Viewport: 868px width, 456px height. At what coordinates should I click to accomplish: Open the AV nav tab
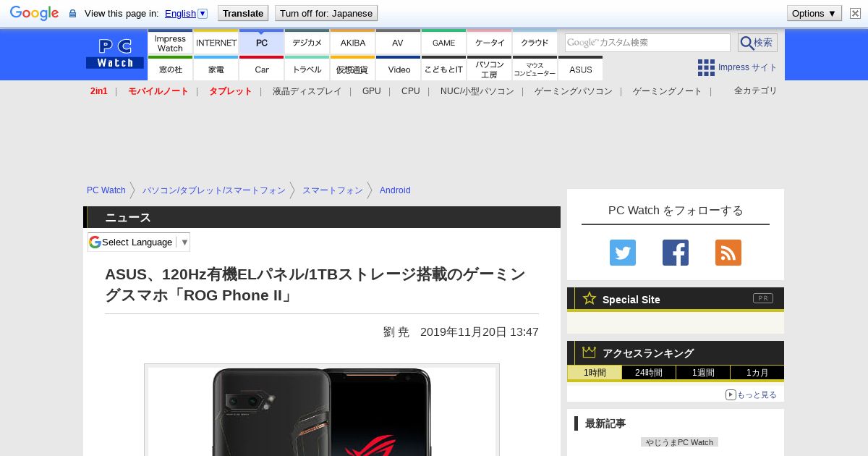point(399,42)
